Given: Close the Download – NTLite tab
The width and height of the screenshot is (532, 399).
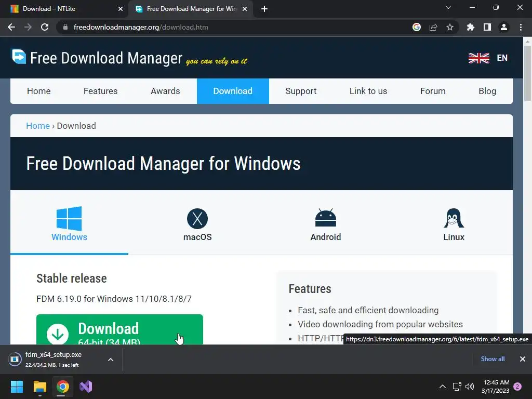Looking at the screenshot, I should 121,9.
